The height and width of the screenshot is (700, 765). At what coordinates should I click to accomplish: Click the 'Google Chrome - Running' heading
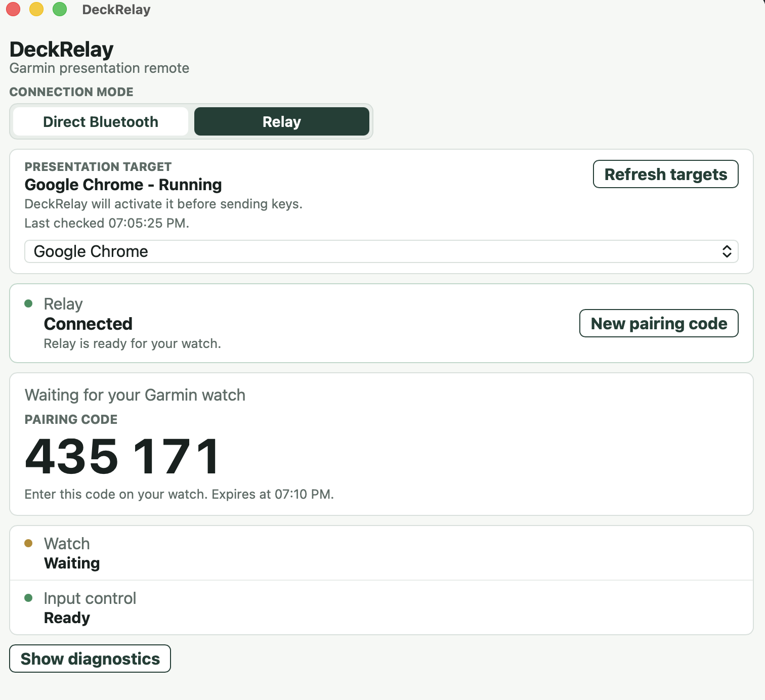pos(123,185)
